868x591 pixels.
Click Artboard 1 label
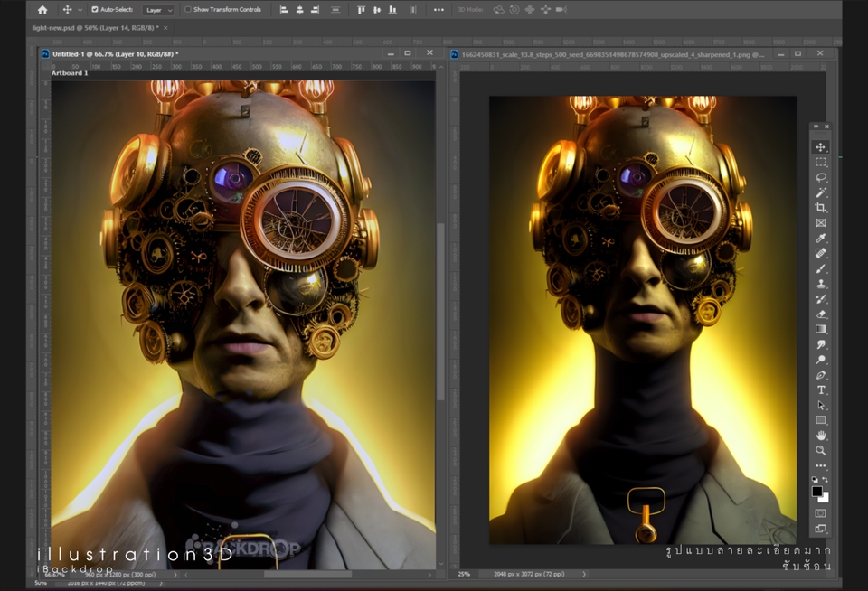70,73
